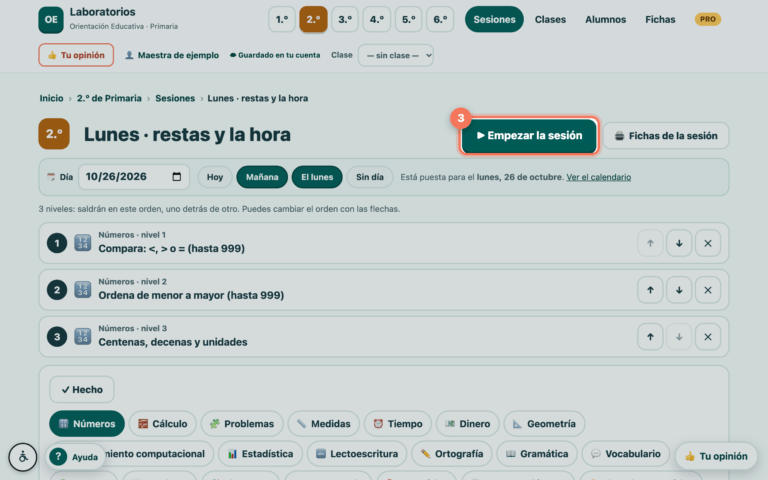Go to 'Inicio' breadcrumb
Viewport: 768px width, 480px height.
[51, 98]
